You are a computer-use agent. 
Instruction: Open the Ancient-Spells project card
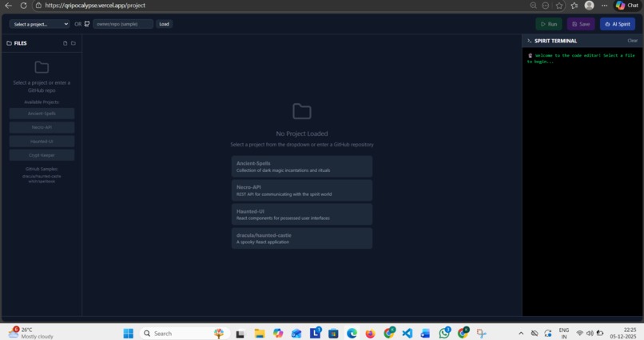pos(302,166)
